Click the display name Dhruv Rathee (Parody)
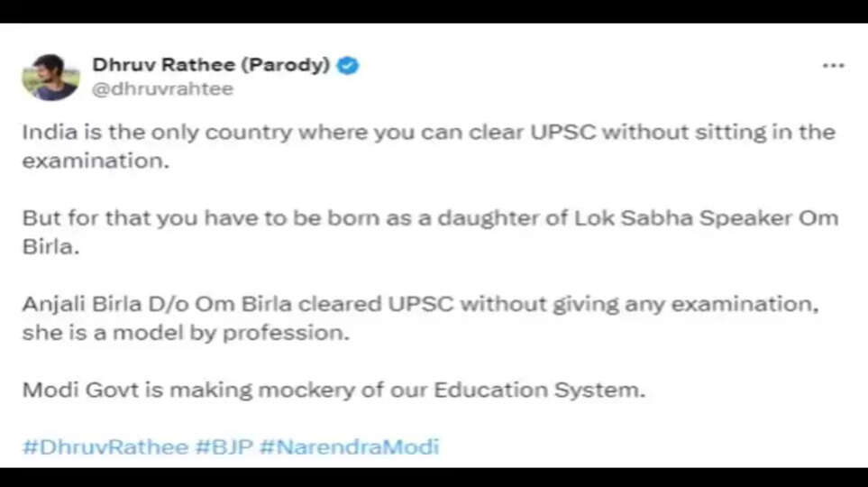This screenshot has width=868, height=487. [x=211, y=65]
